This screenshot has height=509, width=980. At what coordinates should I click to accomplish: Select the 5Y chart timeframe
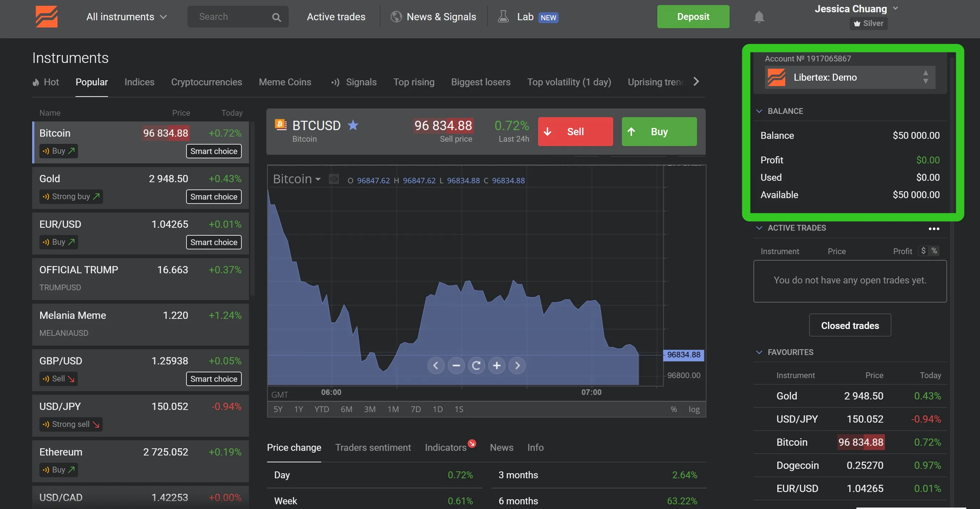(x=278, y=409)
